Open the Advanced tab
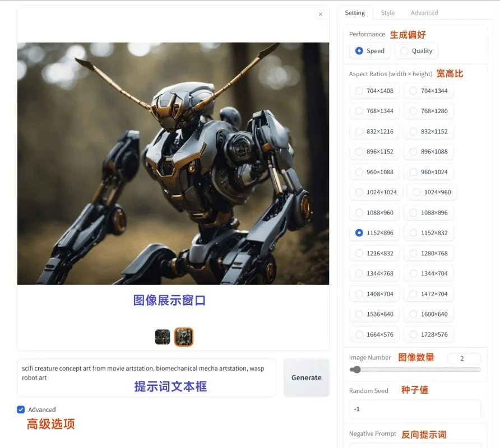This screenshot has width=500, height=448. point(424,13)
